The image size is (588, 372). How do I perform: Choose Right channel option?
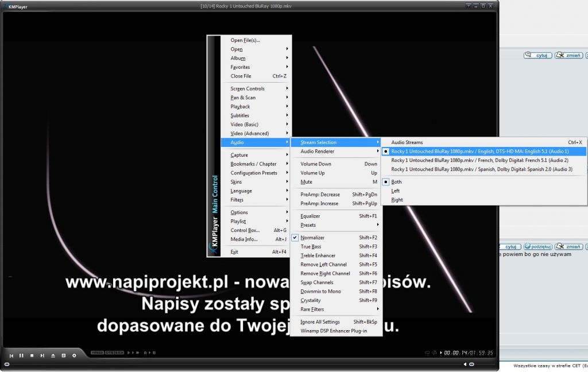[x=483, y=200]
